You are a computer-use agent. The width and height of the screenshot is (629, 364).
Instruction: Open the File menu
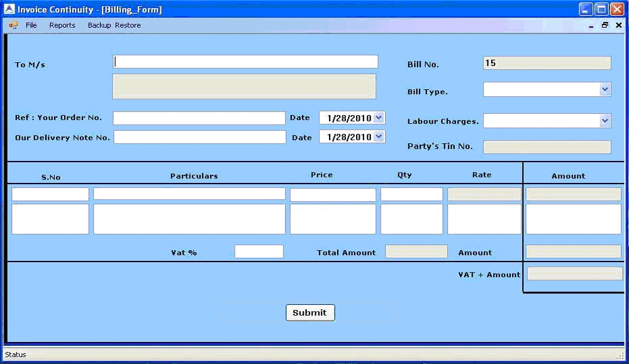point(31,25)
